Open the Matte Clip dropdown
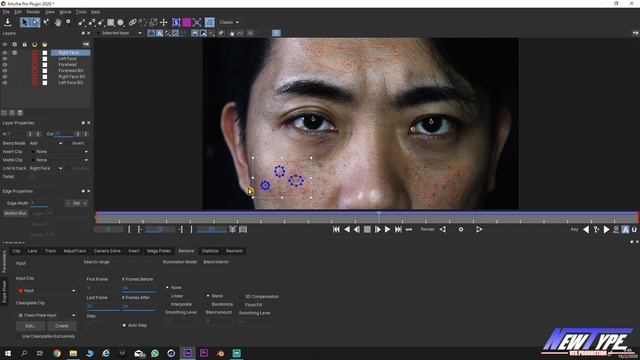 (60, 160)
